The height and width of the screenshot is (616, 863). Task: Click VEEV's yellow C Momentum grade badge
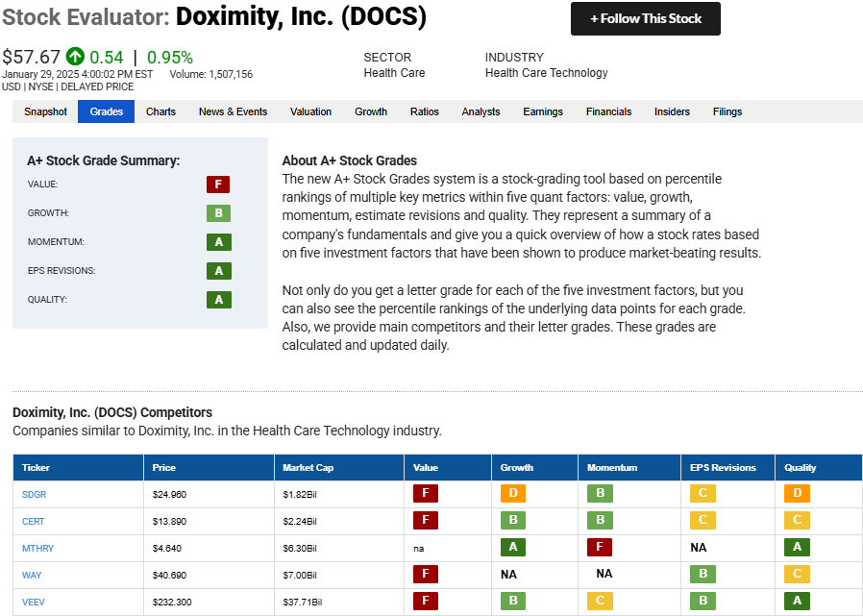[x=600, y=601]
